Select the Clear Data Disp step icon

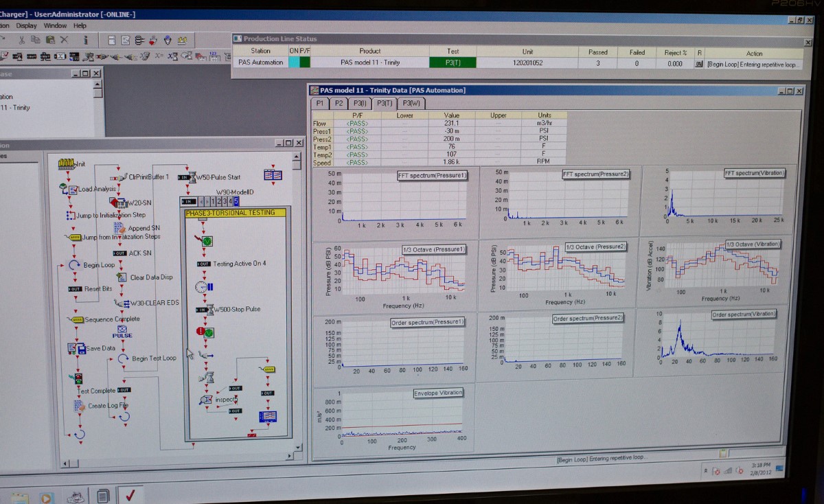[120, 277]
